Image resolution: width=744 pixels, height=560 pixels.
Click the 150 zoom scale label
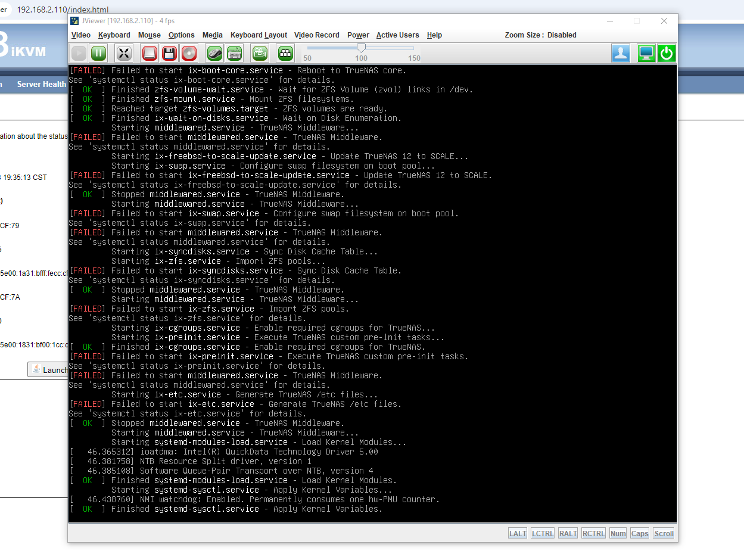point(415,58)
